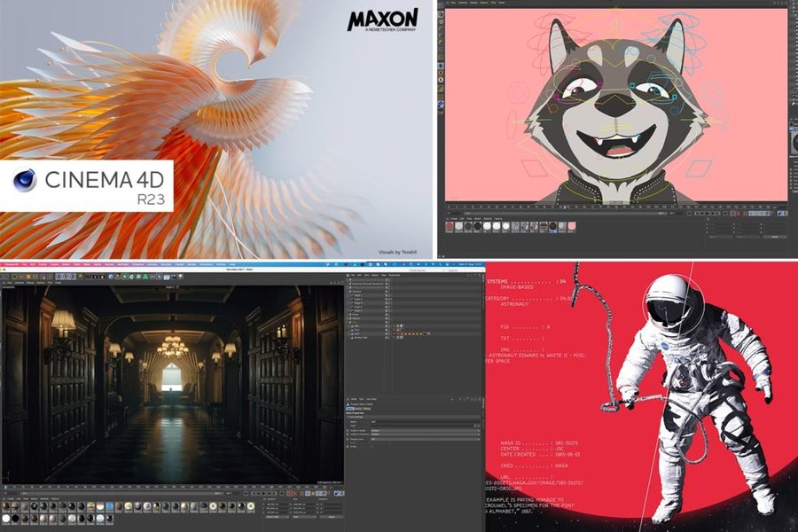Screen dimensions: 798x532
Task: Click Apply in hallway Coordinates Manager
Action: [332, 517]
